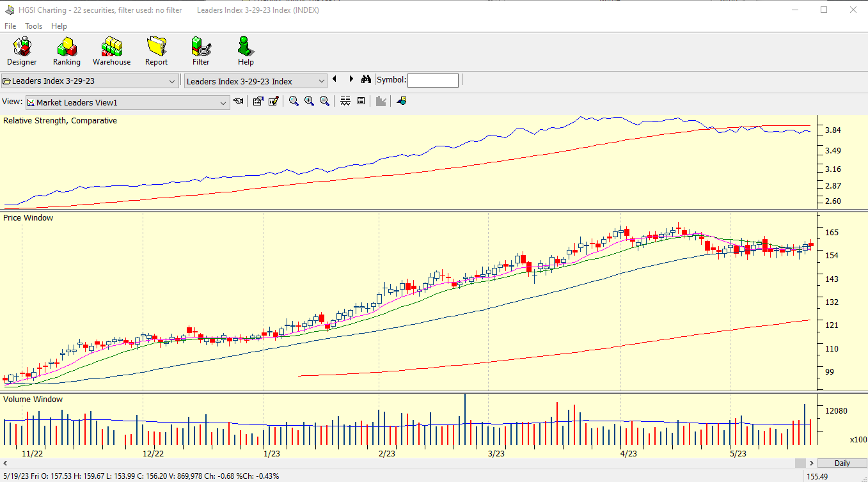Open chart view properties icon

(x=258, y=101)
